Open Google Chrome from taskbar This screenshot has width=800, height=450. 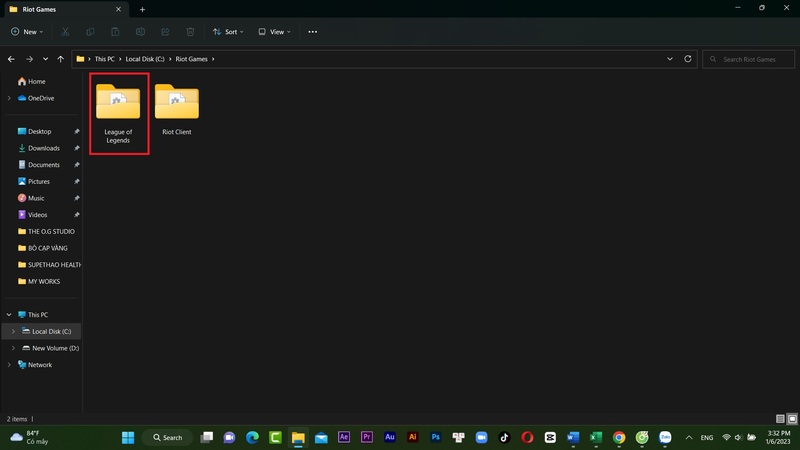tap(619, 437)
